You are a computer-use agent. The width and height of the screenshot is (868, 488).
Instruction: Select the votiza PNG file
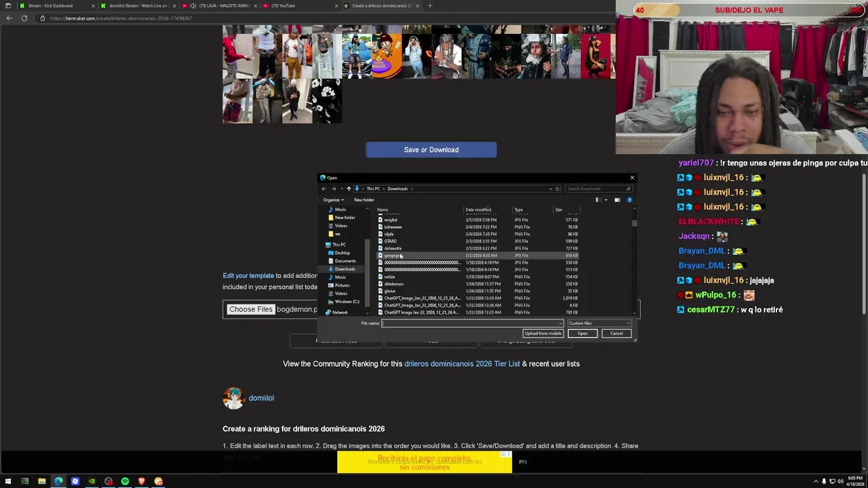[389, 277]
